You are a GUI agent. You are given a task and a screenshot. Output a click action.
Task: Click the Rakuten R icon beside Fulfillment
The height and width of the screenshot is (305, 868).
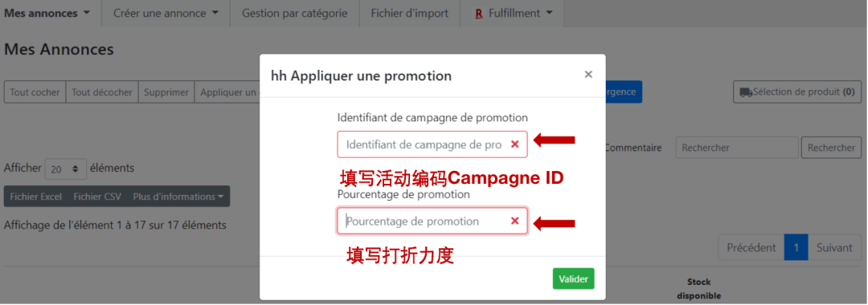[479, 14]
